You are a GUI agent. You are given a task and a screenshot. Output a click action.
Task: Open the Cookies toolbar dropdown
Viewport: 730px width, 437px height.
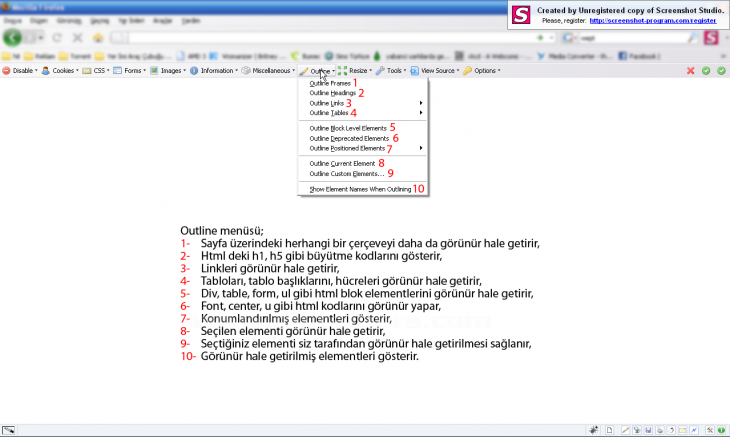tap(61, 71)
